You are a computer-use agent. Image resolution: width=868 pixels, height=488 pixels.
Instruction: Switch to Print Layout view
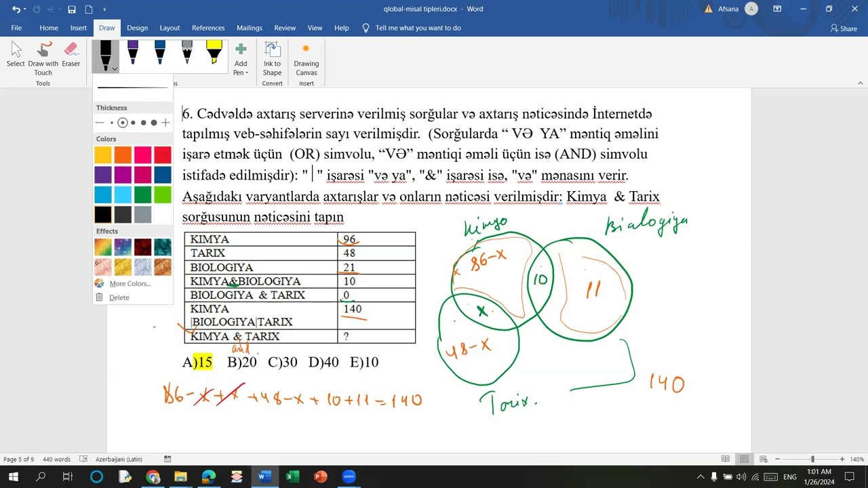coord(745,460)
